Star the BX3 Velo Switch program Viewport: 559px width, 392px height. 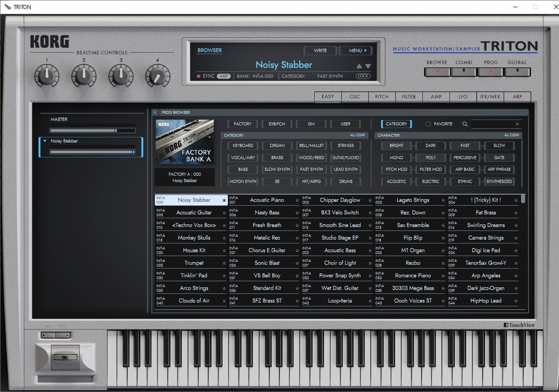click(370, 213)
